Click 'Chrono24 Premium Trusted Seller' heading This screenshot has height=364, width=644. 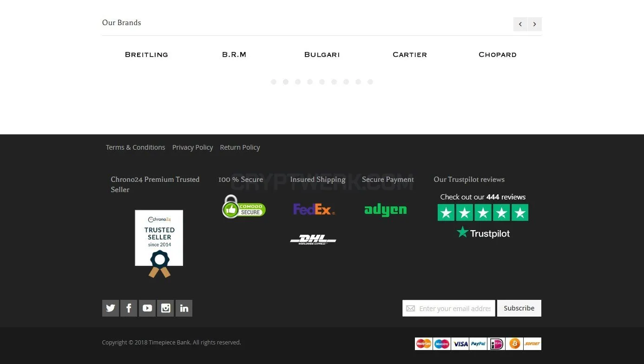pyautogui.click(x=155, y=185)
